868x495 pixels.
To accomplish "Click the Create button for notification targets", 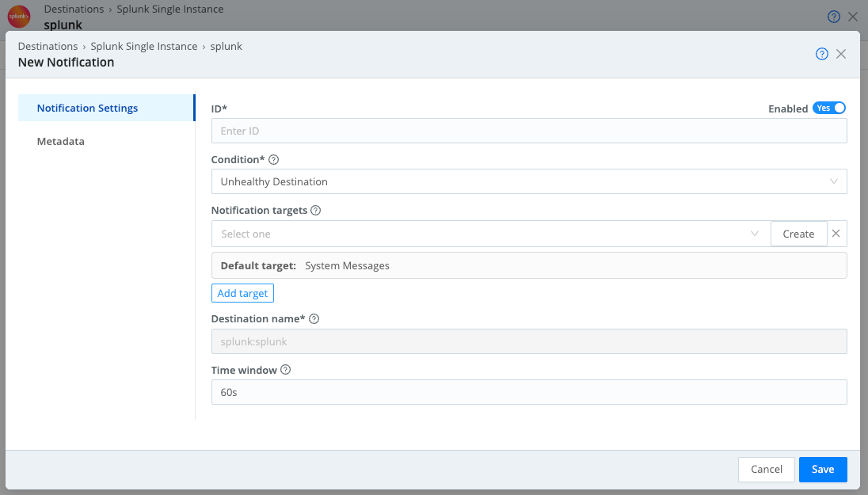I will [798, 233].
